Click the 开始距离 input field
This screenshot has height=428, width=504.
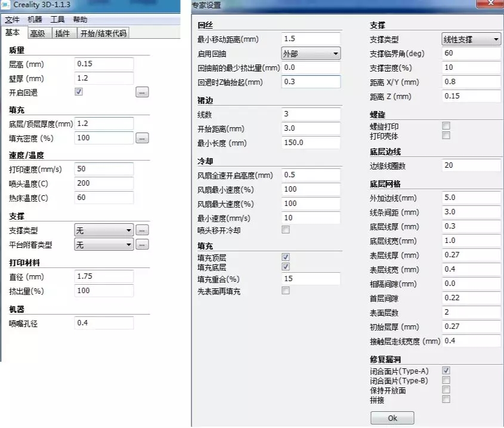coord(311,128)
